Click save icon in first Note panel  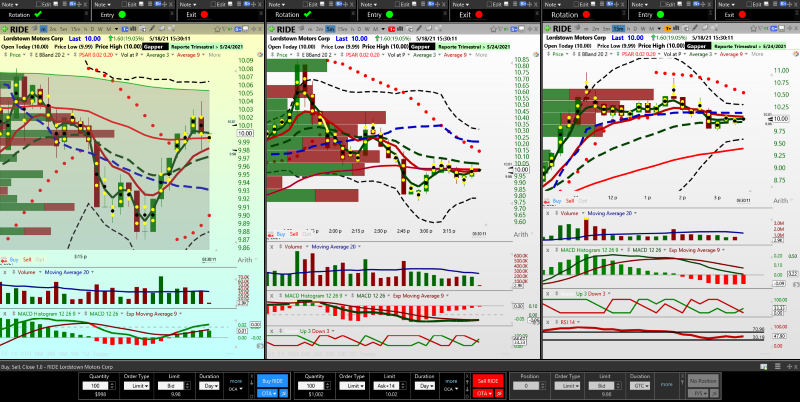point(56,4)
